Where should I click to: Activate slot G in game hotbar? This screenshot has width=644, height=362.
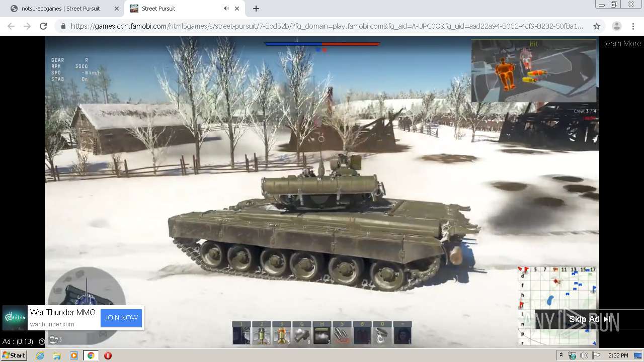point(302,333)
